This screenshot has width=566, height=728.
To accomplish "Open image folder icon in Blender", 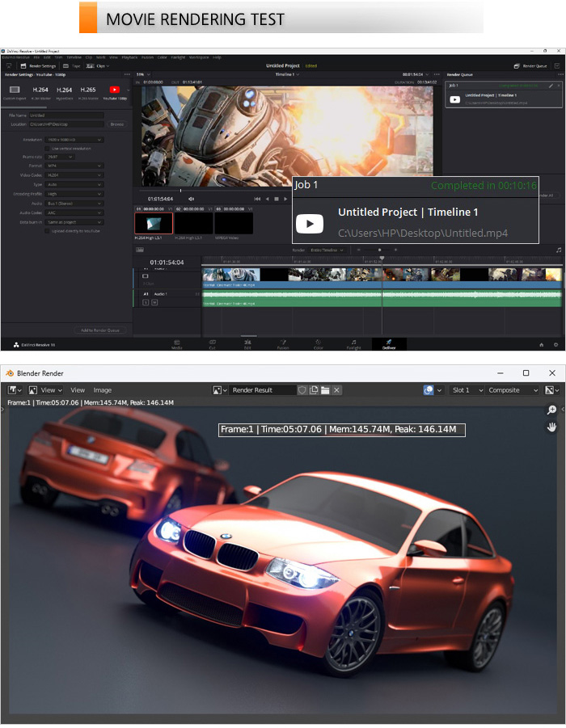I will (x=325, y=390).
